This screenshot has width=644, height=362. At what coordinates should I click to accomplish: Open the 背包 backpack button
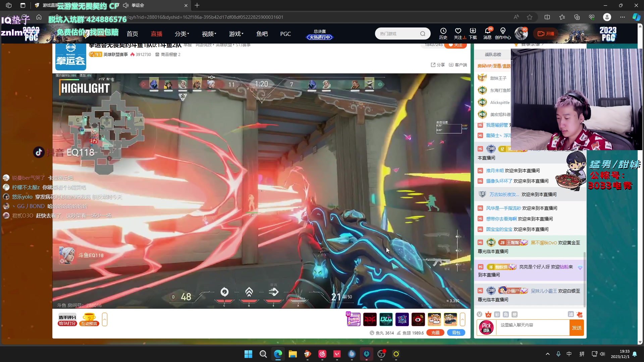(x=456, y=333)
